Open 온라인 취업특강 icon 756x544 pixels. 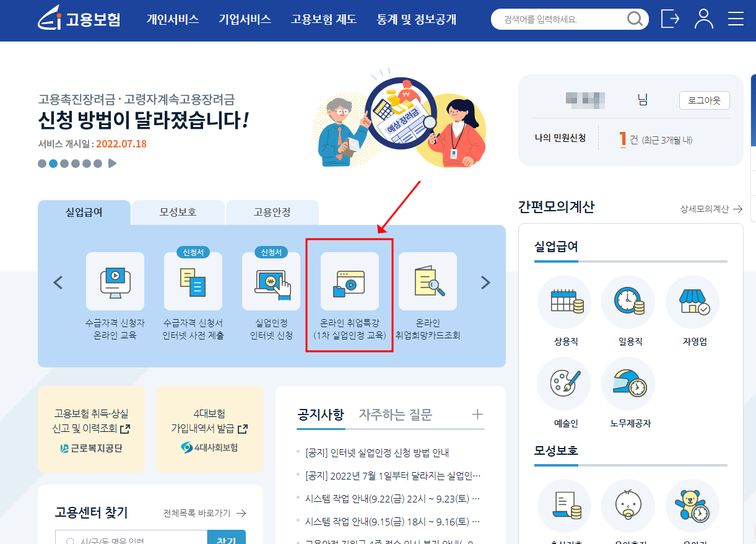click(350, 281)
